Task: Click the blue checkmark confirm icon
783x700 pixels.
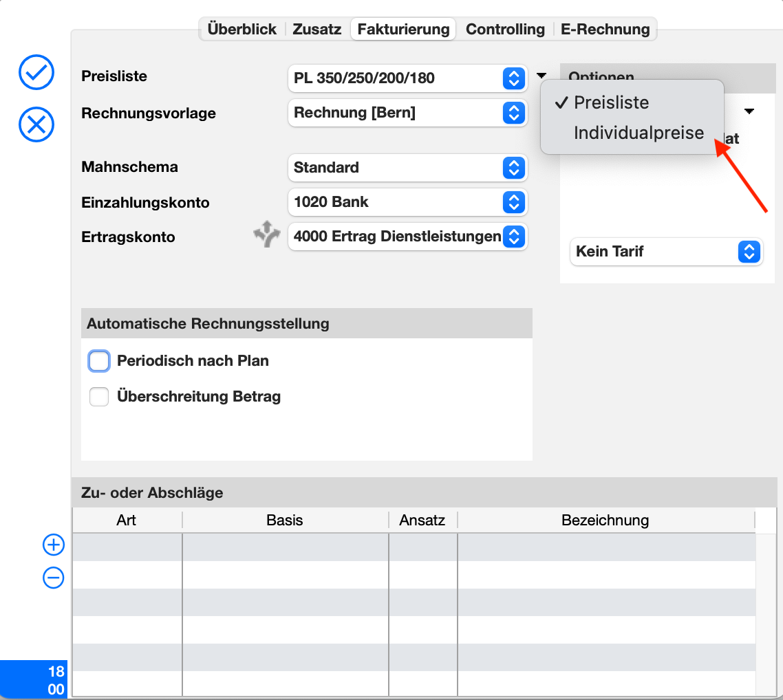Action: point(36,72)
